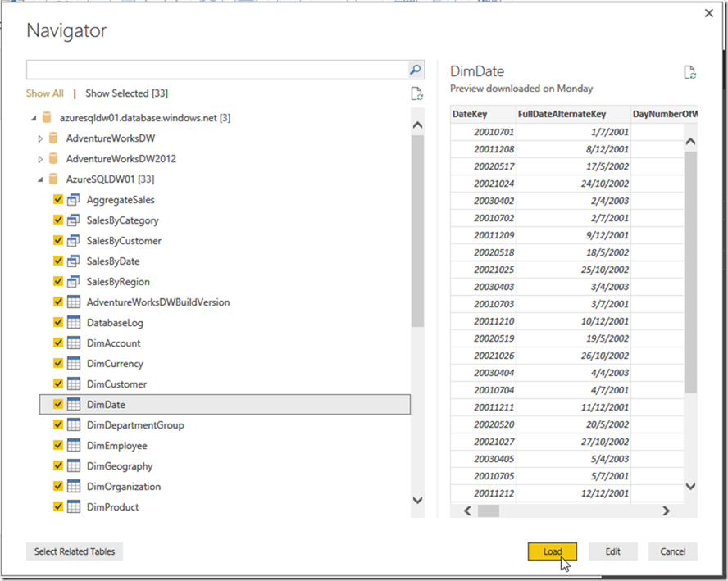
Task: Refresh the DimDate preview icon
Action: pyautogui.click(x=689, y=72)
